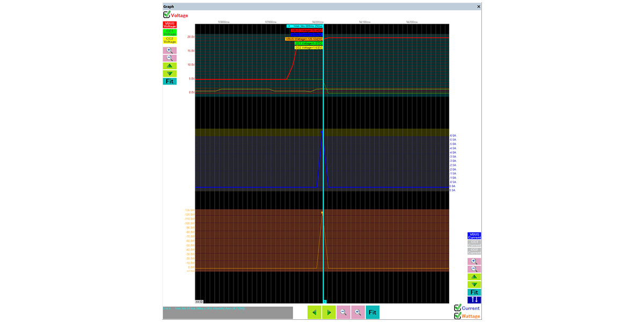Click the current/wattage swap arrows icon

click(x=474, y=300)
